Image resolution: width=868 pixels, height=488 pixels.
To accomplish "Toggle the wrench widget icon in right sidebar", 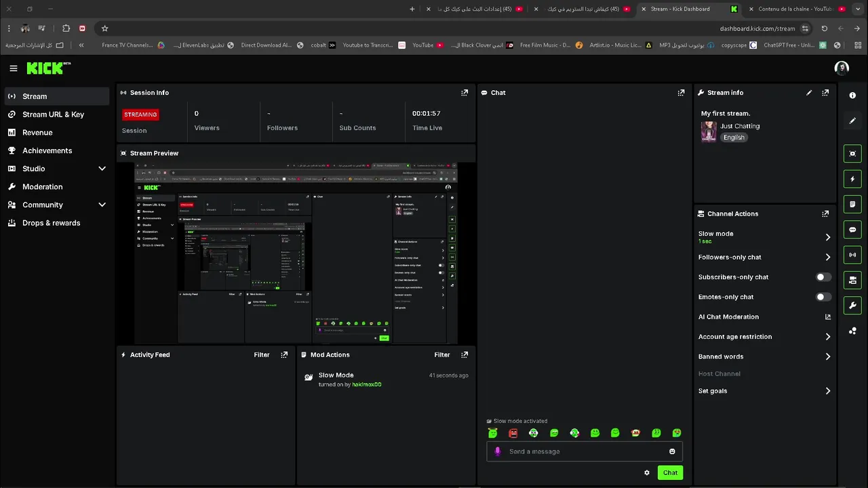I will 852,306.
